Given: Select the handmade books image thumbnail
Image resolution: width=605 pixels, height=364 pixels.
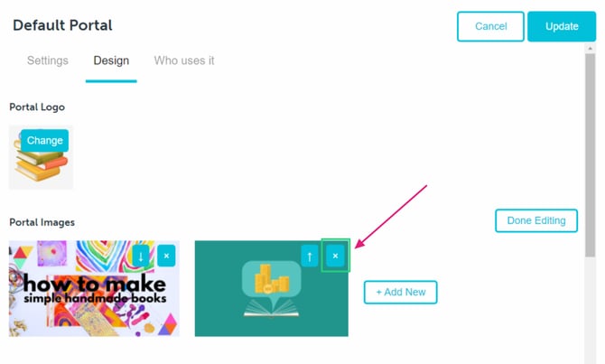Looking at the screenshot, I should click(x=94, y=289).
